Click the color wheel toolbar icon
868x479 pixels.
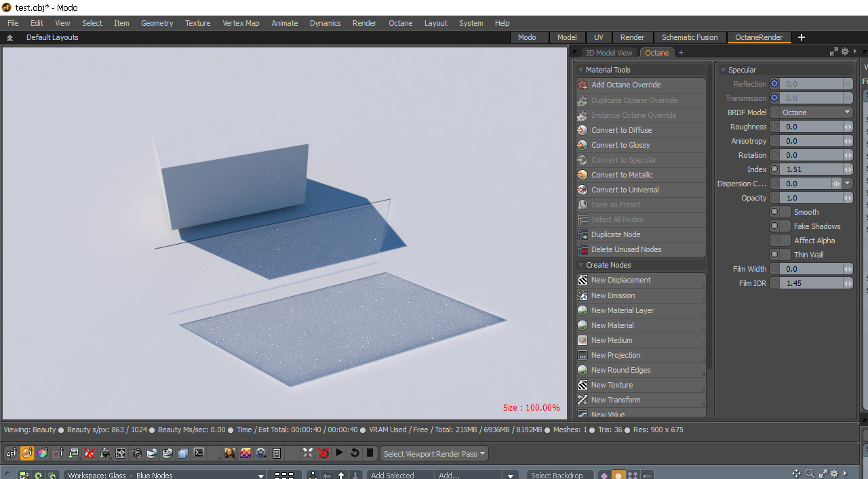pyautogui.click(x=43, y=453)
